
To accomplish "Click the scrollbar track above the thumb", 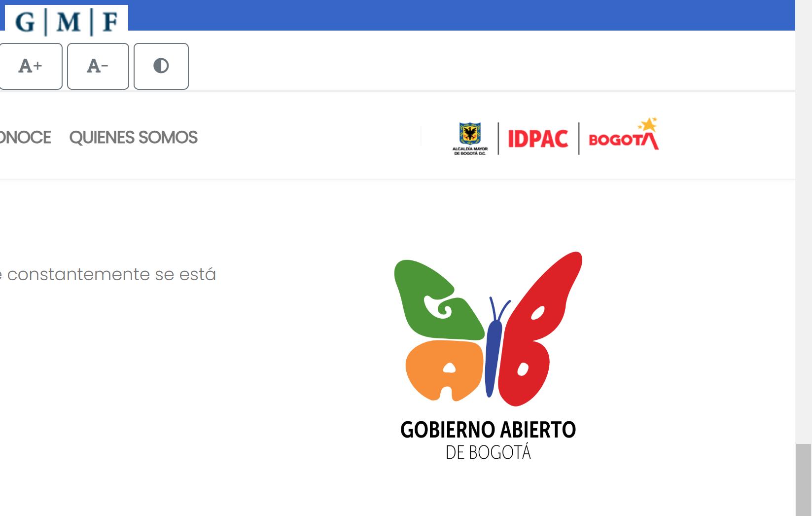I will pyautogui.click(x=804, y=222).
